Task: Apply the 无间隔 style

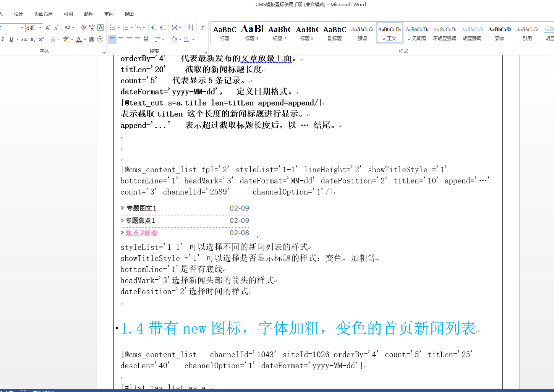Action: point(417,33)
